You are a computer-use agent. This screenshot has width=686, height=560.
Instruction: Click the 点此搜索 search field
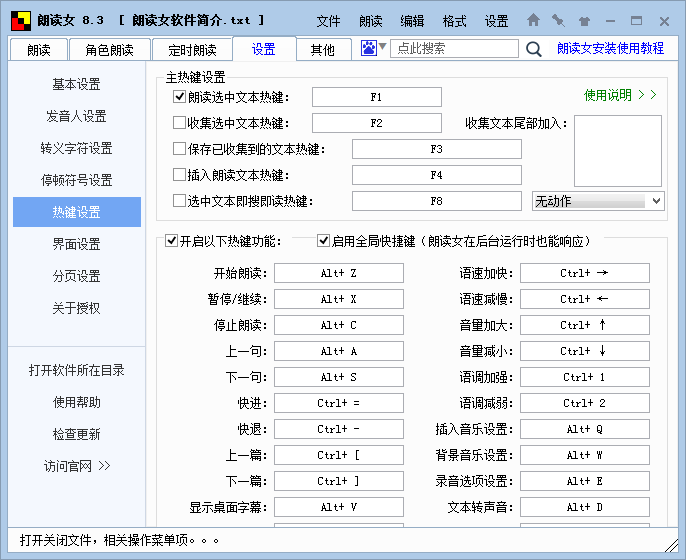(454, 48)
